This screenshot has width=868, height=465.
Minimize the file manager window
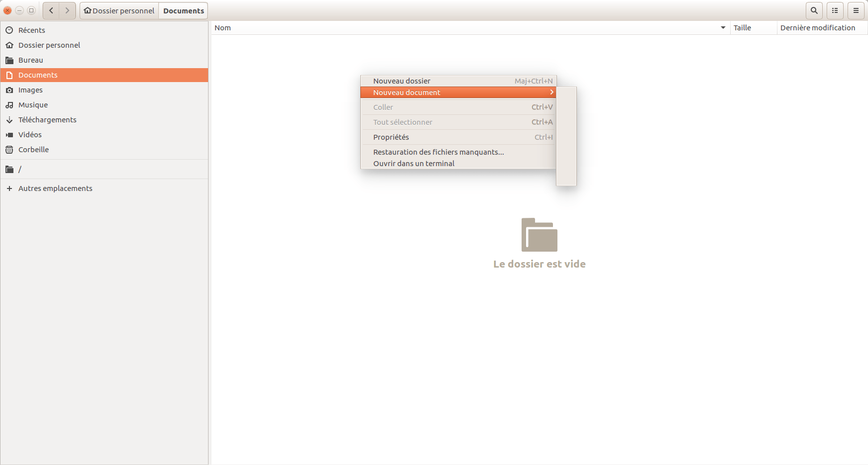[19, 10]
